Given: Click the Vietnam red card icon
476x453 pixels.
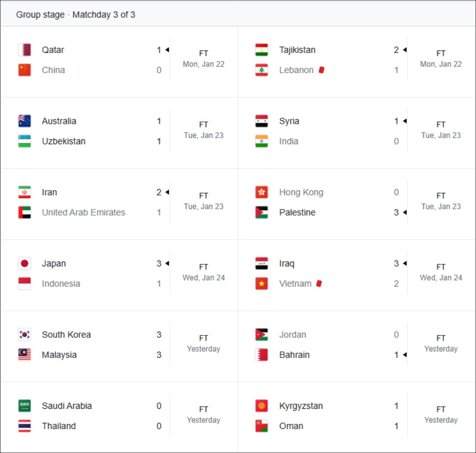Looking at the screenshot, I should point(319,284).
